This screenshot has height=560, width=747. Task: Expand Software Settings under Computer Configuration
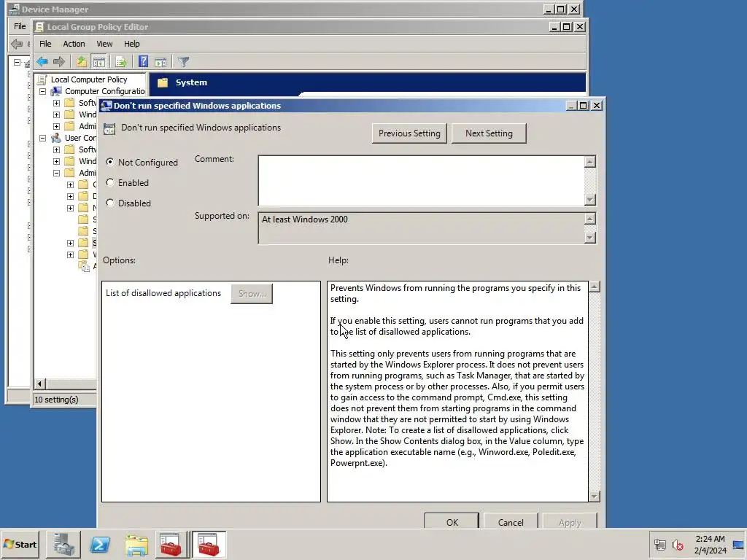pyautogui.click(x=57, y=103)
